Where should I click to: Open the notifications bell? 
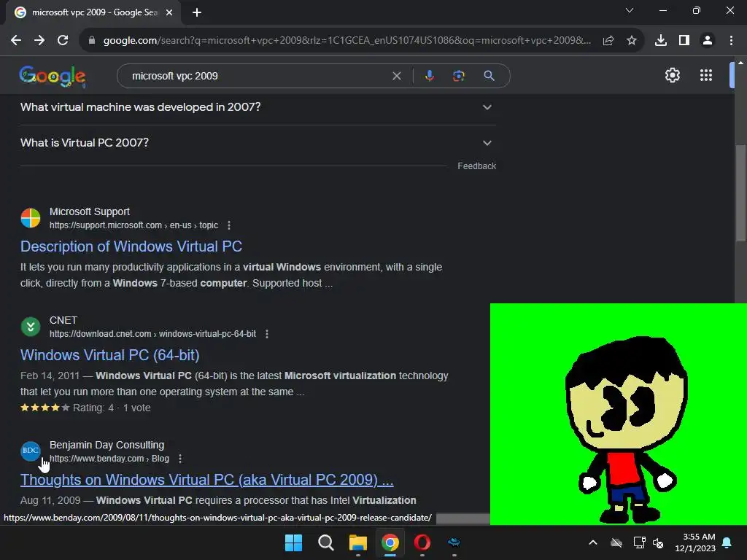[x=727, y=542]
